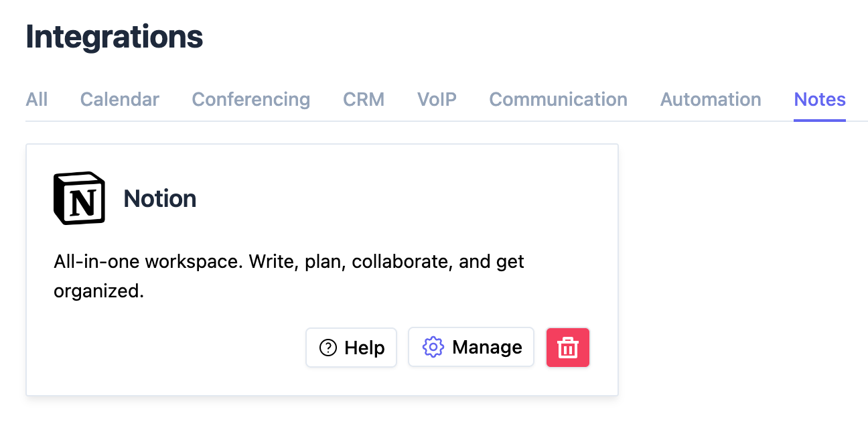The width and height of the screenshot is (868, 446).
Task: Go to the CRM tab
Action: point(364,99)
